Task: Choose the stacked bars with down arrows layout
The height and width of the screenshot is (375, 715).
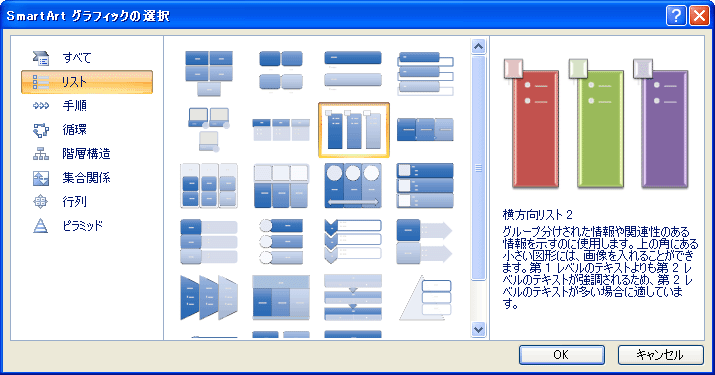Action: 353,297
